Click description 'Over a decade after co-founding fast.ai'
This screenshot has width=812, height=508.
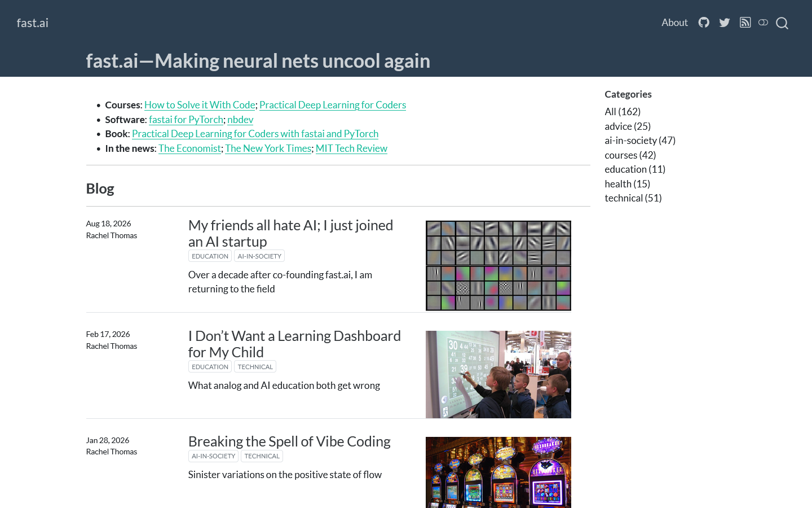point(280,282)
